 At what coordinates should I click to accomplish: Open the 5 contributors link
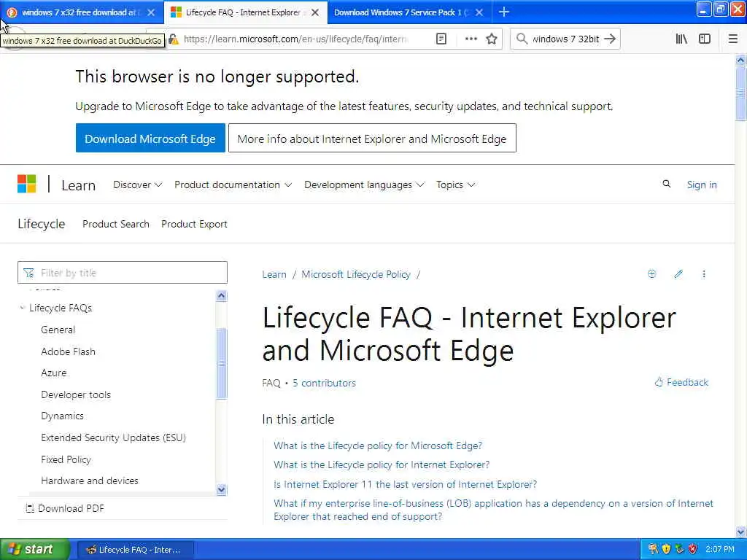(324, 383)
